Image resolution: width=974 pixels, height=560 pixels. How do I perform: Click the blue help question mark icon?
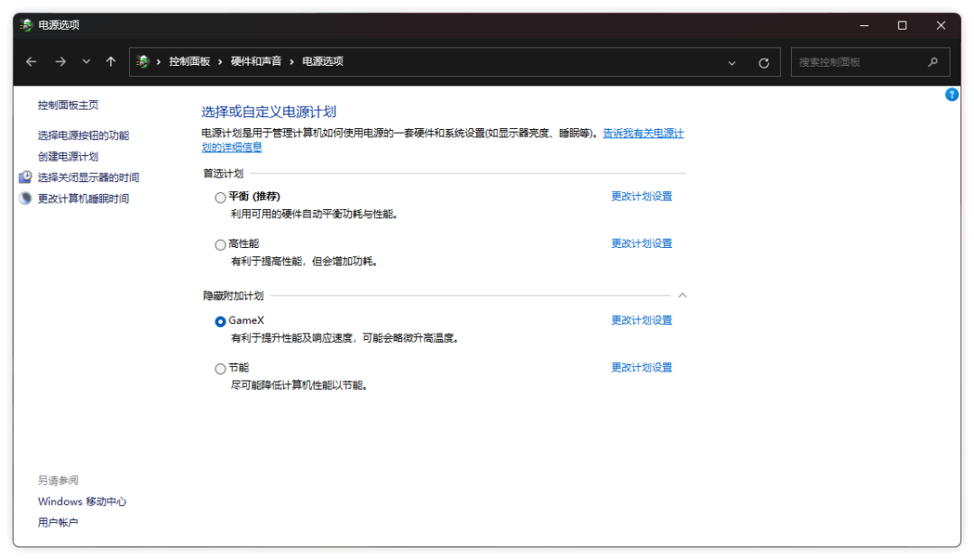point(951,95)
